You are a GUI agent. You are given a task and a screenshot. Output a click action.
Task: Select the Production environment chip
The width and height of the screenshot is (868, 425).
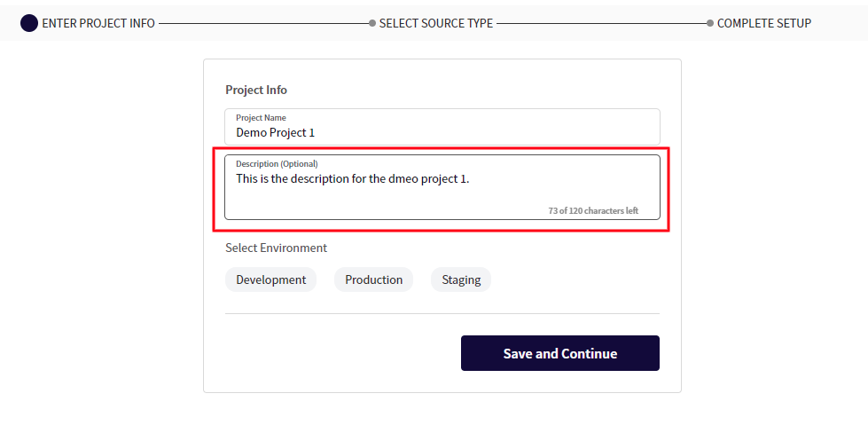coord(373,279)
